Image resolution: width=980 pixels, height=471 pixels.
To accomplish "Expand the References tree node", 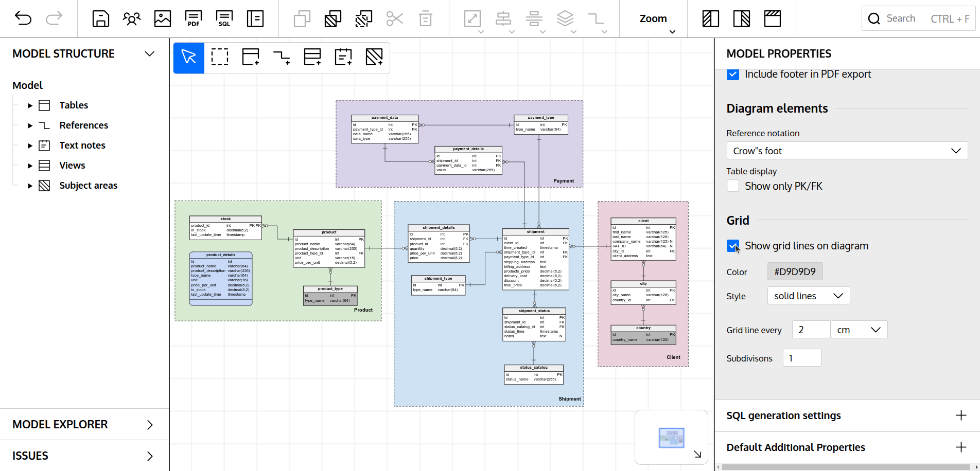I will [x=30, y=125].
